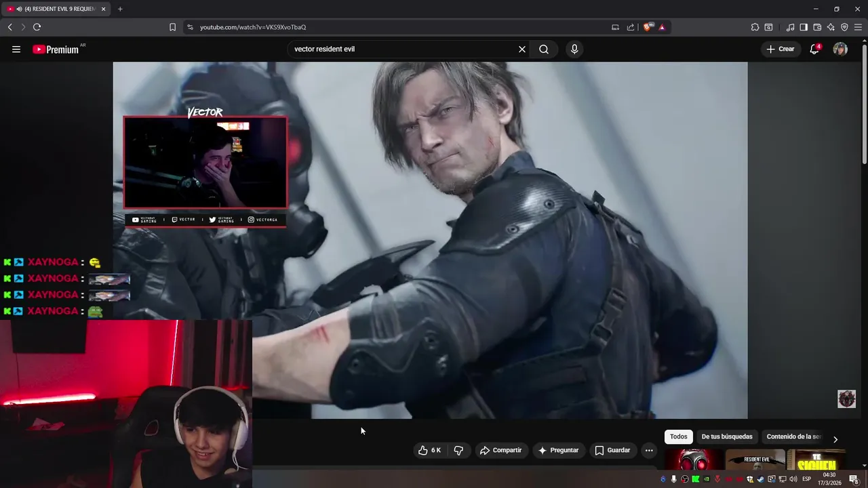868x488 pixels.
Task: Open Windows Security tray icon
Action: (750, 479)
